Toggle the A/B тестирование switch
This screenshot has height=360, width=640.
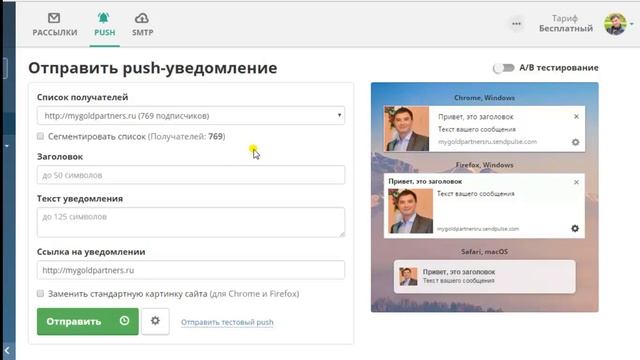(503, 68)
